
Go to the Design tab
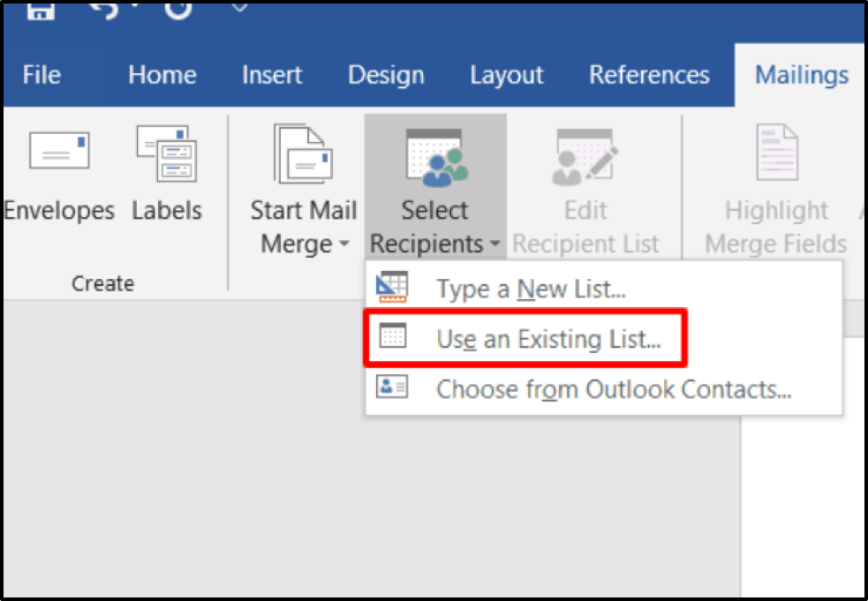[x=386, y=76]
